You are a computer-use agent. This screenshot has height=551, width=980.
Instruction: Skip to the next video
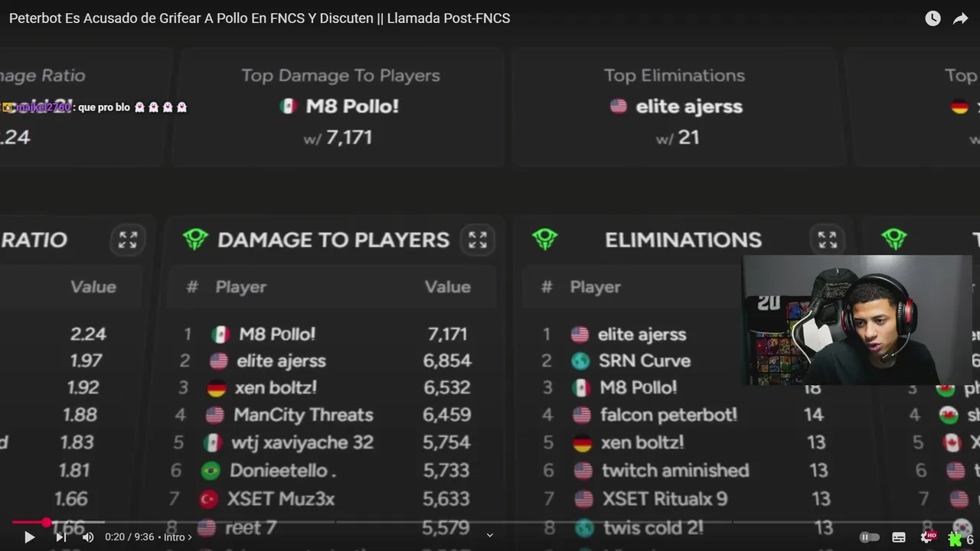(60, 537)
